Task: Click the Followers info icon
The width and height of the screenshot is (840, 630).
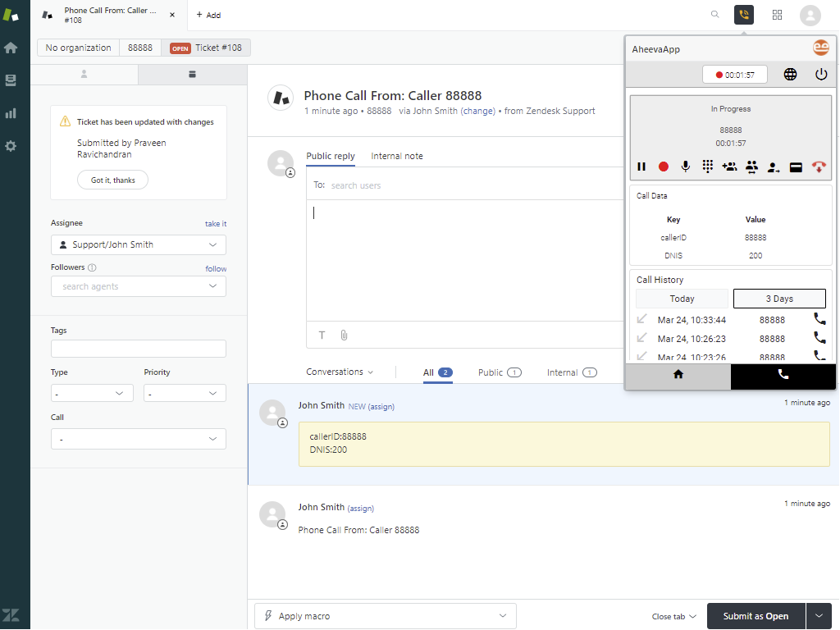Action: (x=92, y=267)
